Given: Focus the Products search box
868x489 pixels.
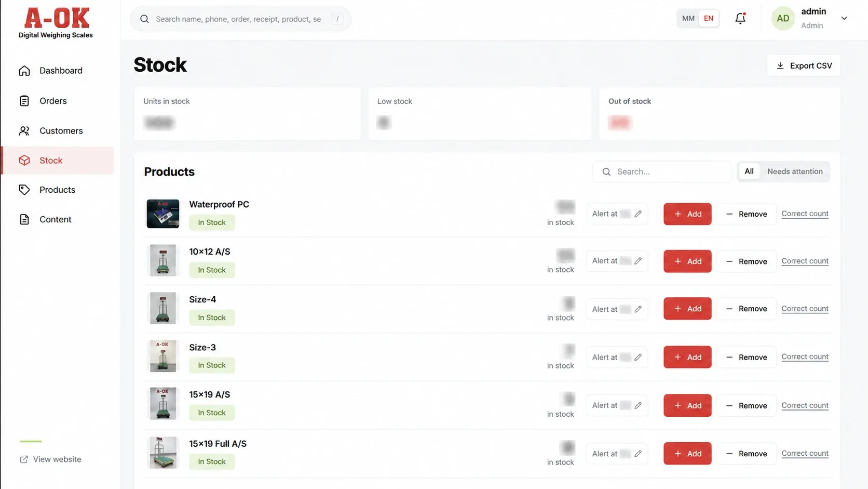Looking at the screenshot, I should point(661,171).
